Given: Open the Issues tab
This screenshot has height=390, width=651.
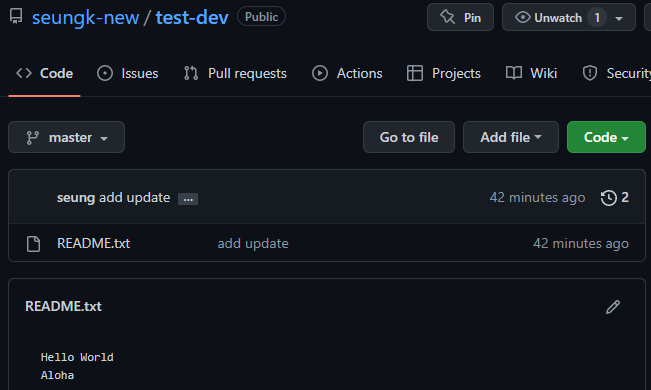Looking at the screenshot, I should (127, 74).
